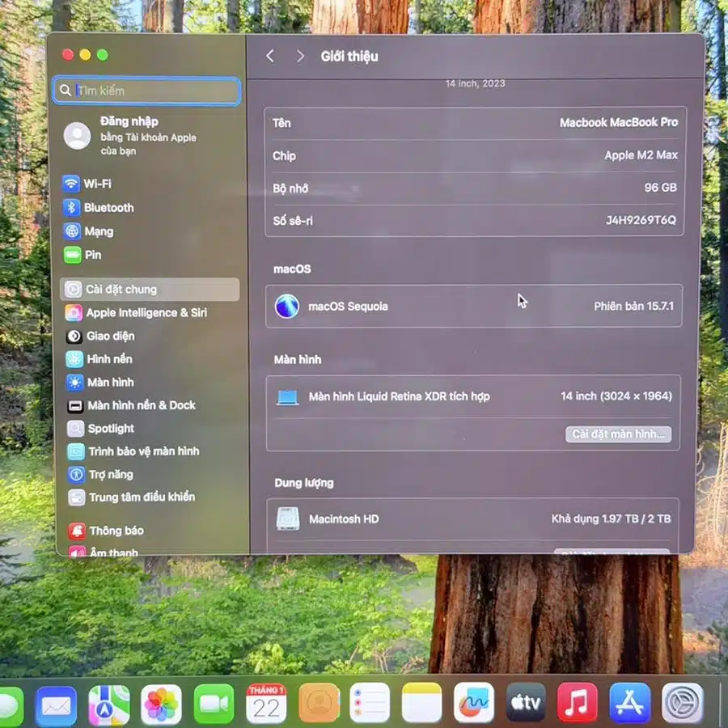Open Pin battery settings
Viewport: 728px width, 728px height.
(93, 255)
